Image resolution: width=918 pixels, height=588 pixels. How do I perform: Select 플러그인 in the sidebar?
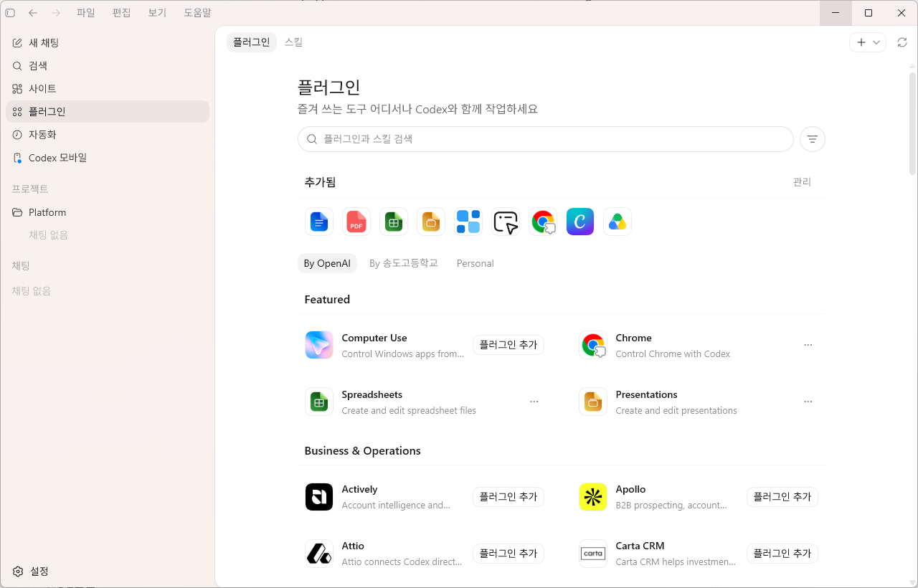pyautogui.click(x=108, y=112)
